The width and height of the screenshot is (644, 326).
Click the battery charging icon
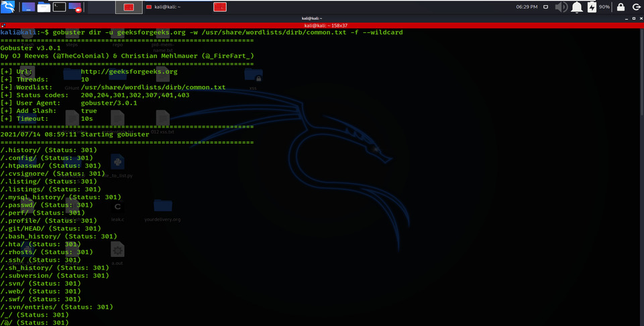coord(592,7)
